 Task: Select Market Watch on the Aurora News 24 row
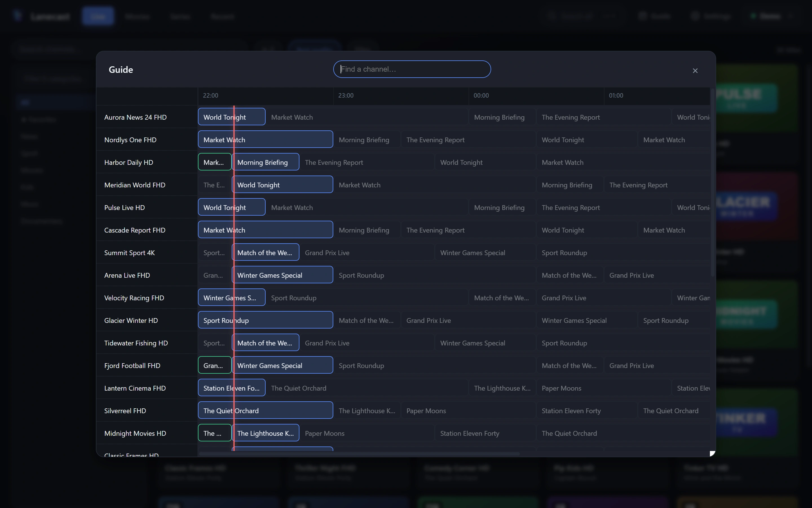pyautogui.click(x=367, y=117)
